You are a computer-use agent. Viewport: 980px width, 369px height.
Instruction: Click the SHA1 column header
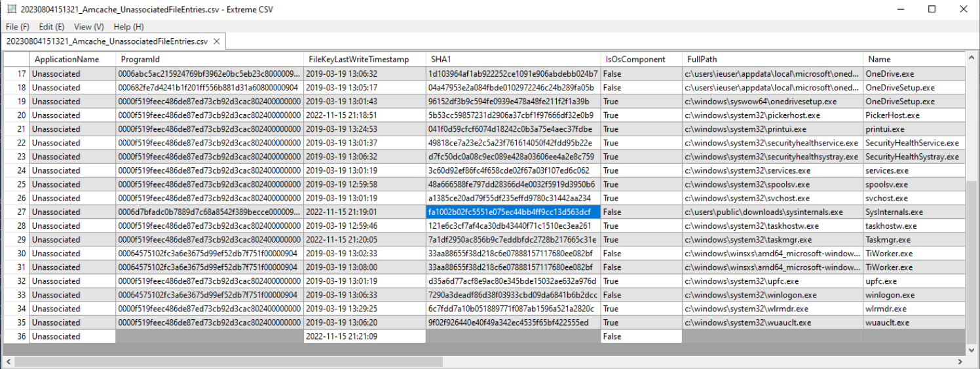pyautogui.click(x=511, y=59)
